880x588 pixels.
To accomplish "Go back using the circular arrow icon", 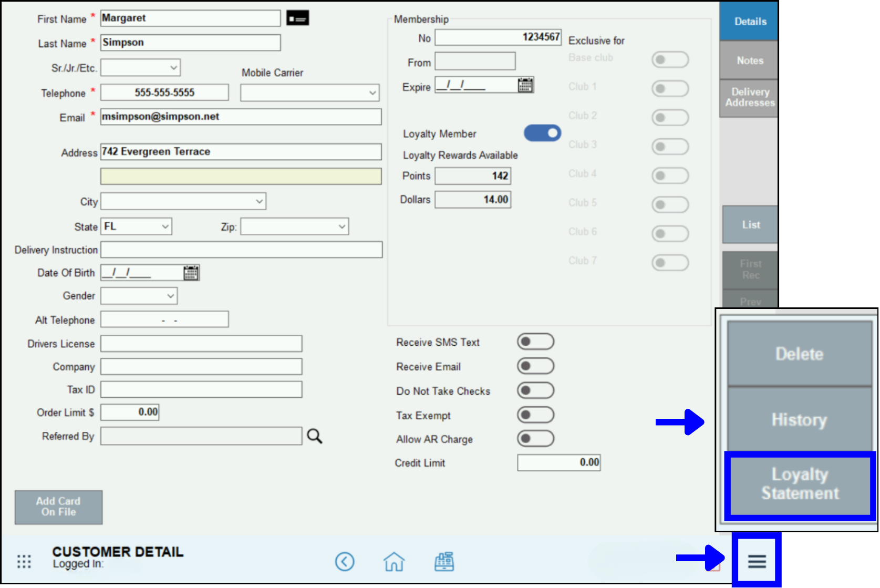I will (345, 562).
